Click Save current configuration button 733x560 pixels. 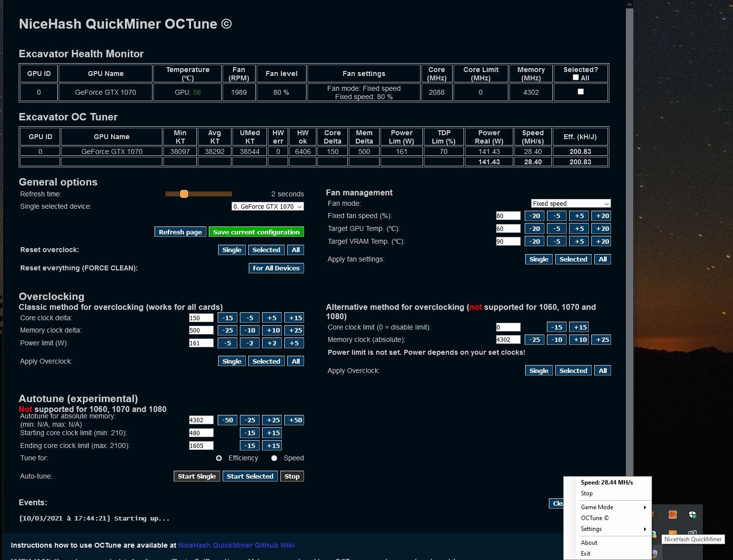coord(256,232)
